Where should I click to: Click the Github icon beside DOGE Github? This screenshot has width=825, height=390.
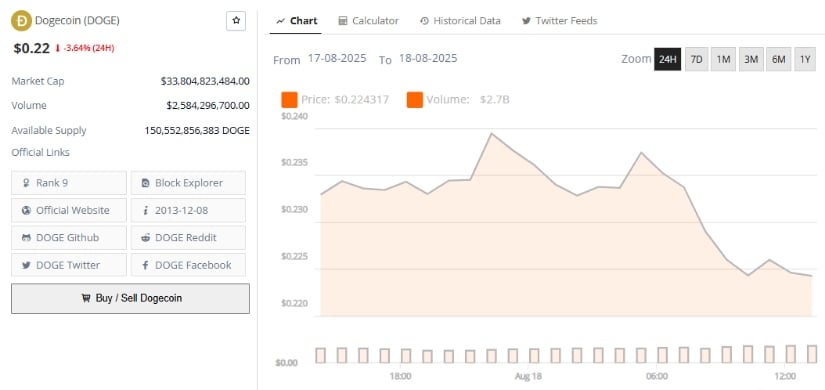26,238
